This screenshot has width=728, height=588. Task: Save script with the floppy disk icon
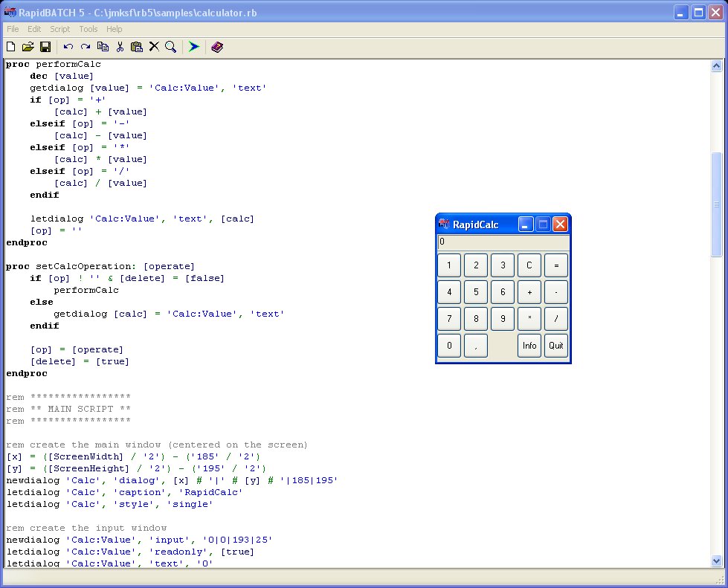(x=45, y=47)
